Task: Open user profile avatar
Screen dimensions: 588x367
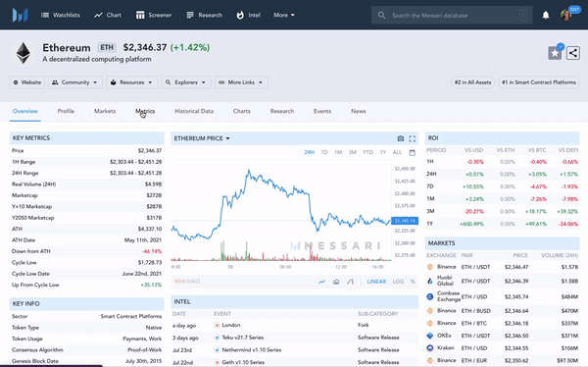Action: point(566,15)
